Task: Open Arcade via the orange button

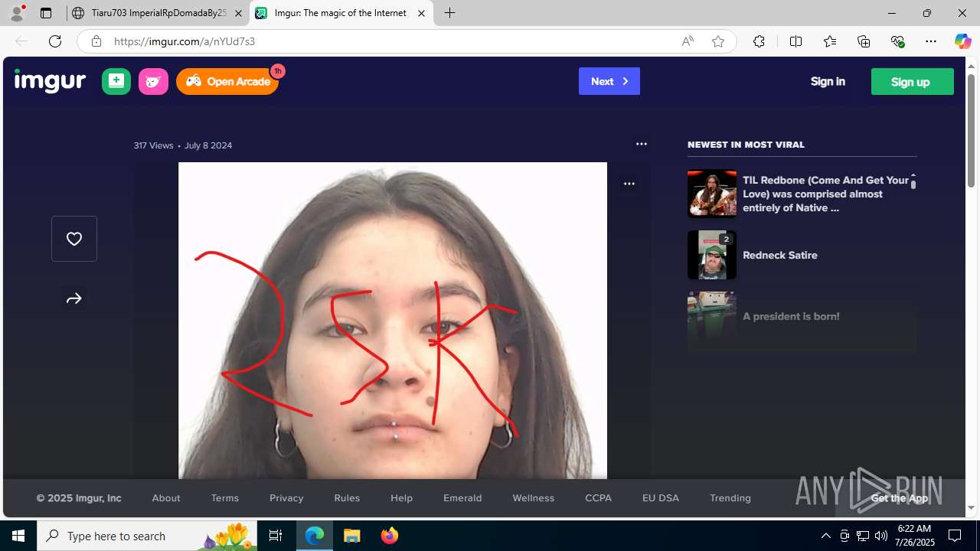Action: [227, 81]
